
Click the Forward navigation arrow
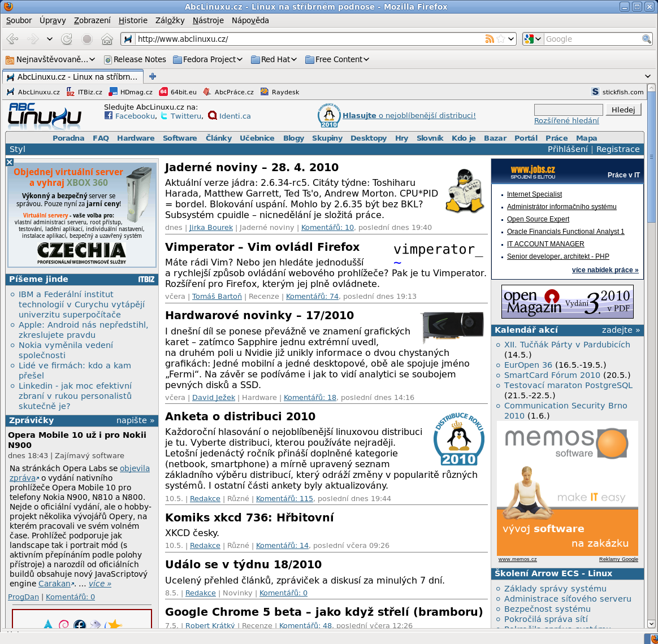(x=33, y=39)
